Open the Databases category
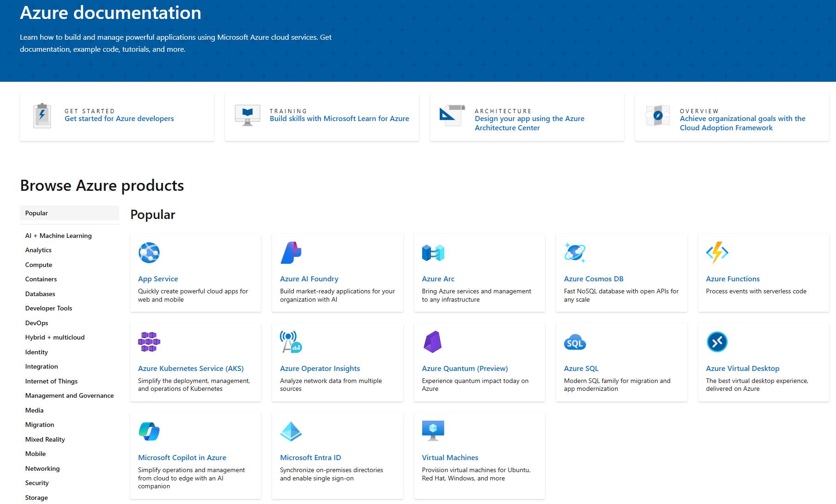 [x=40, y=294]
